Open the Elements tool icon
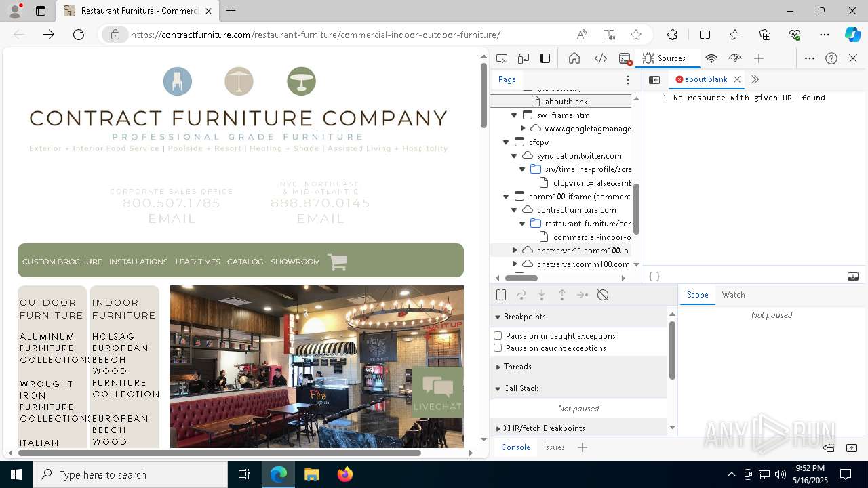868x488 pixels. tap(600, 58)
